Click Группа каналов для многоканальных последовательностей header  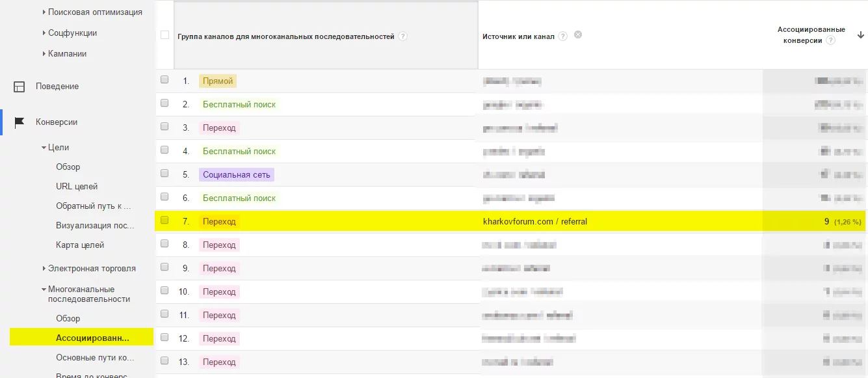[x=286, y=37]
